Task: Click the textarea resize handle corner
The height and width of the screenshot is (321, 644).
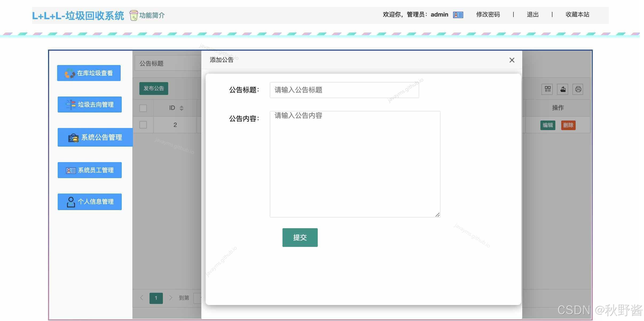Action: coord(437,215)
